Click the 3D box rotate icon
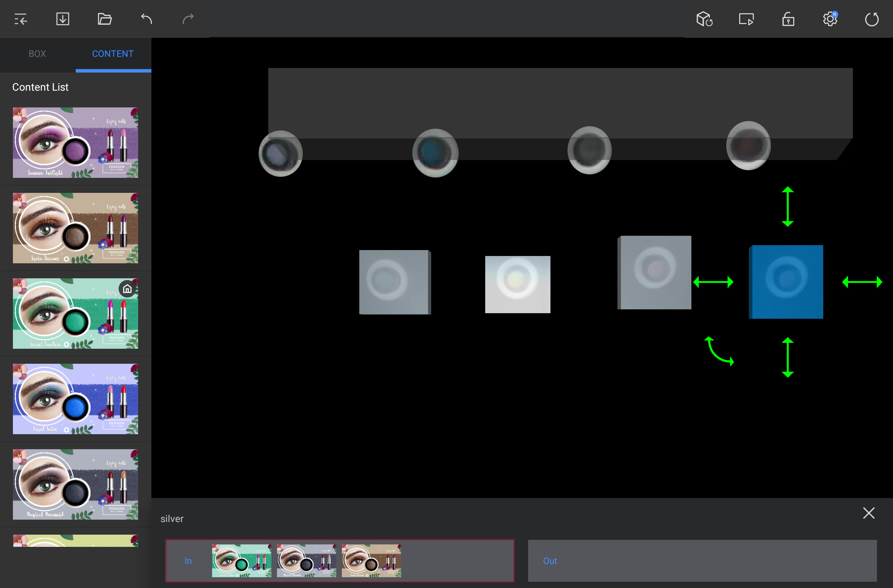 pyautogui.click(x=704, y=19)
